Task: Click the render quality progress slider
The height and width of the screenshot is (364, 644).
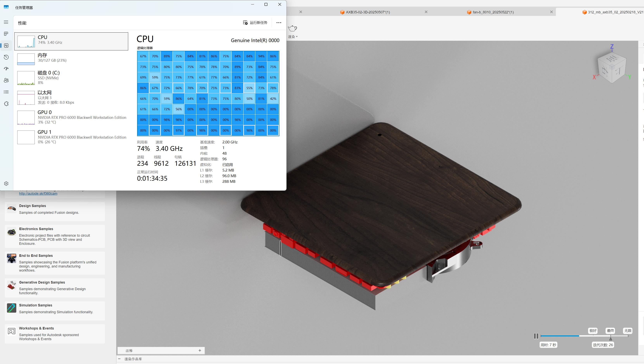Action: 584,336
